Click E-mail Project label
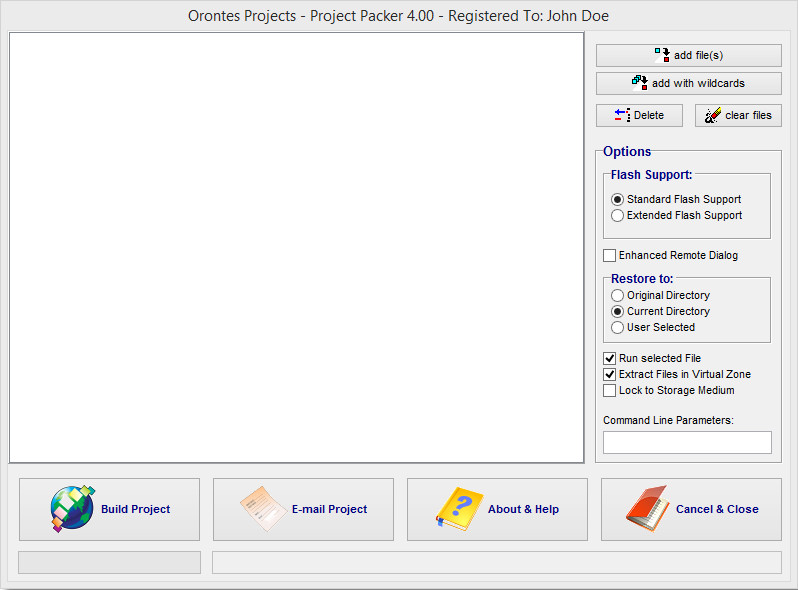This screenshot has width=798, height=590. [329, 509]
